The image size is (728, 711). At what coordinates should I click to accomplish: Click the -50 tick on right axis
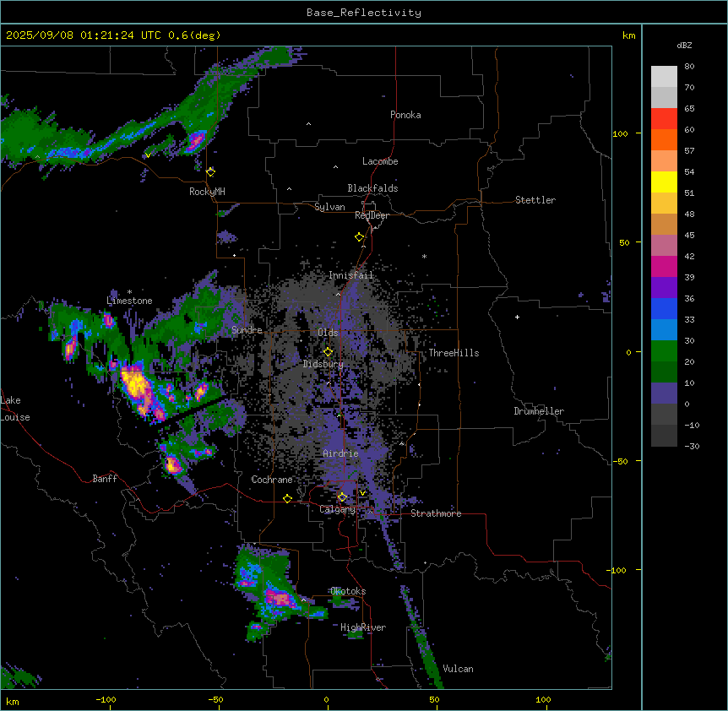[620, 461]
